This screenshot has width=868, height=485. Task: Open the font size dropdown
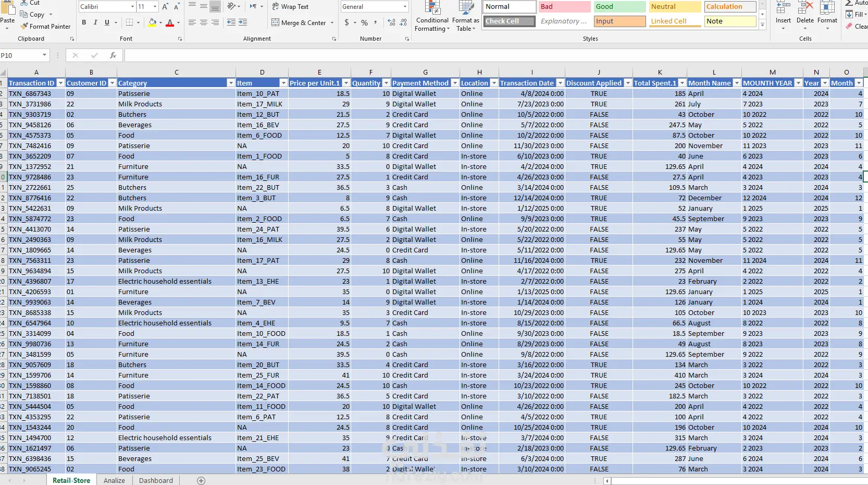coord(155,7)
